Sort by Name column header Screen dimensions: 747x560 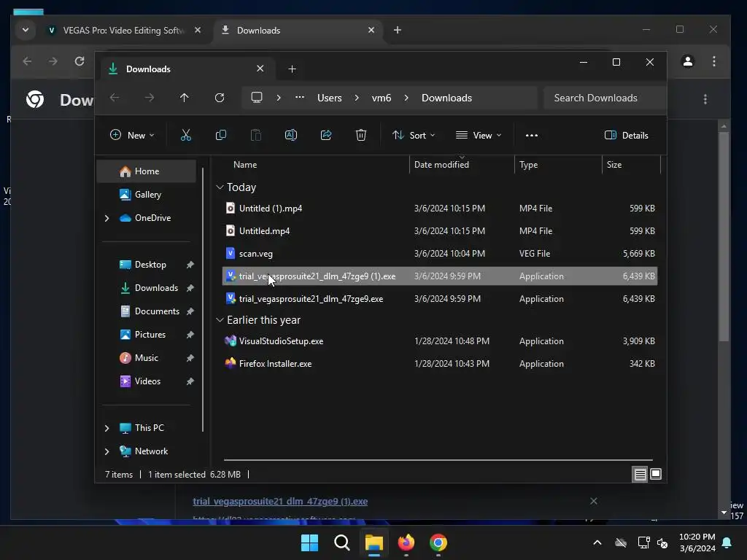[x=245, y=165]
